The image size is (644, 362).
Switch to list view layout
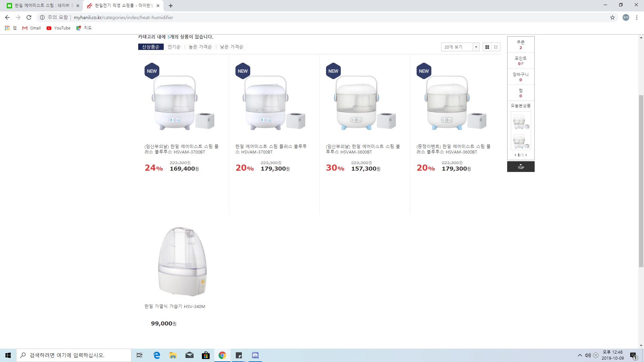click(x=496, y=47)
